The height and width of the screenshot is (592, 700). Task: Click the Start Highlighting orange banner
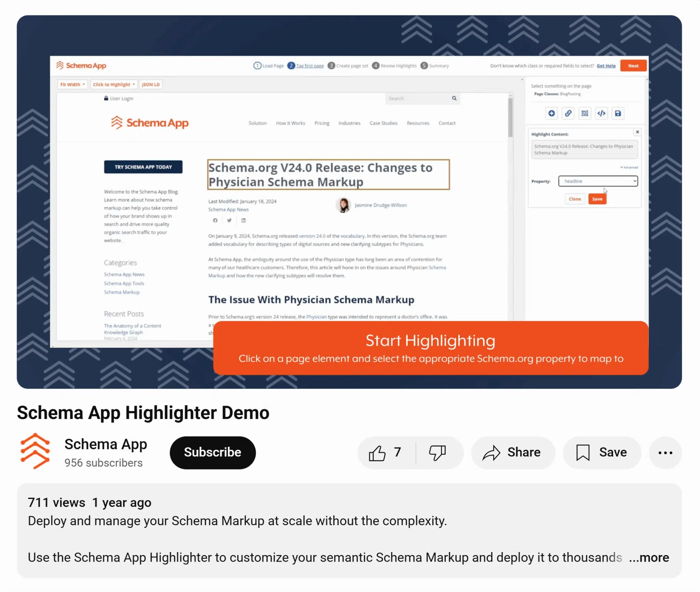coord(431,348)
